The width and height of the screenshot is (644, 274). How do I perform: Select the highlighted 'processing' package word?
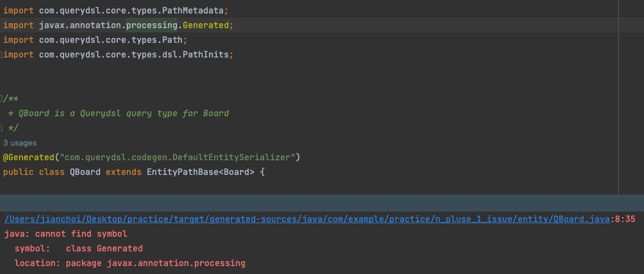(152, 25)
